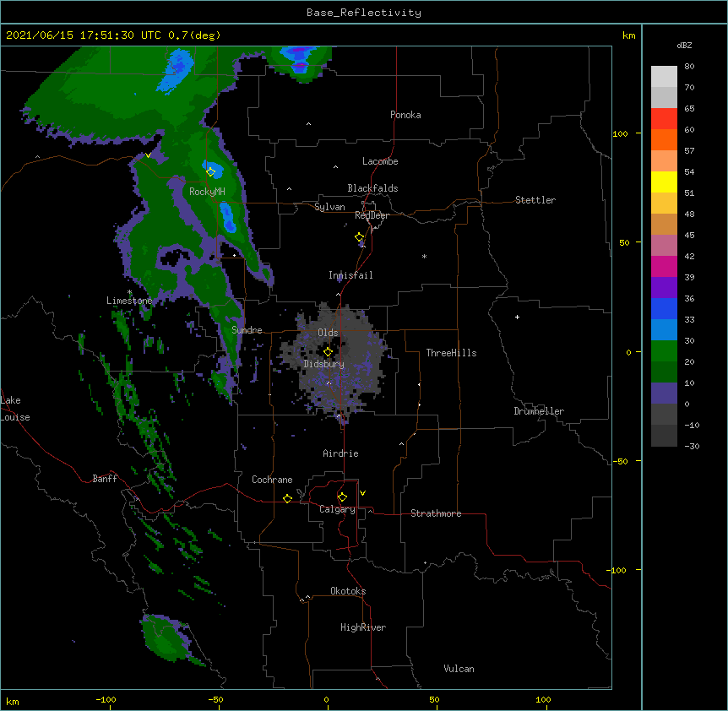Click the white asterisk east of Innisfail
The height and width of the screenshot is (711, 728).
424,256
